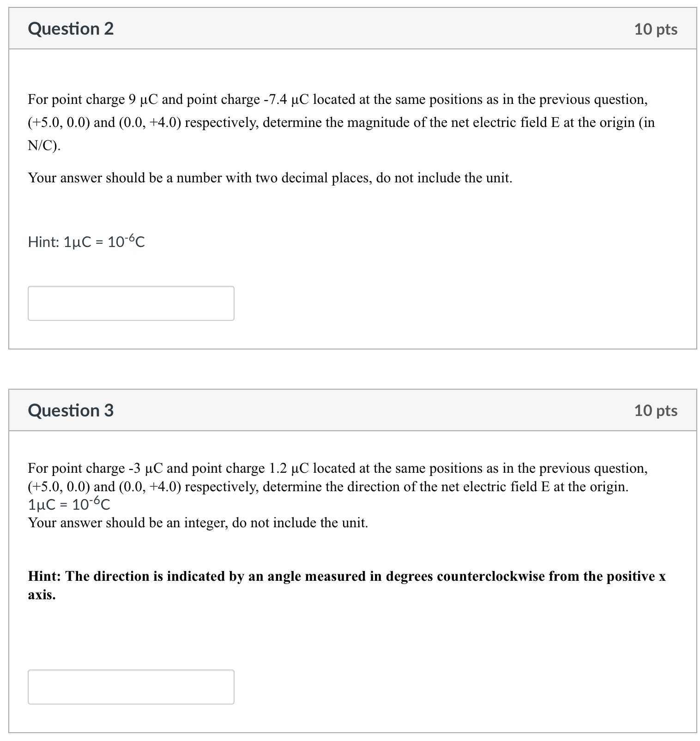Click the 1µC conversion line in Question 3
This screenshot has width=700, height=741.
(x=68, y=505)
